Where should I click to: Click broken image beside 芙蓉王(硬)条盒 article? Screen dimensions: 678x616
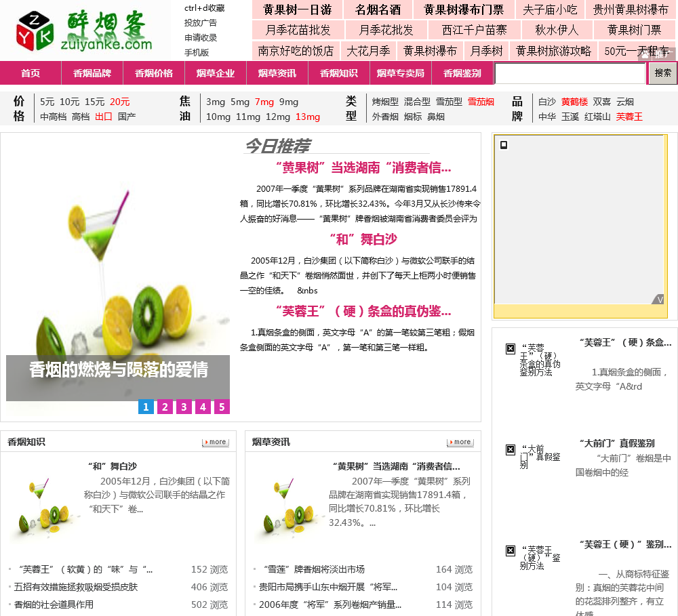coord(511,348)
